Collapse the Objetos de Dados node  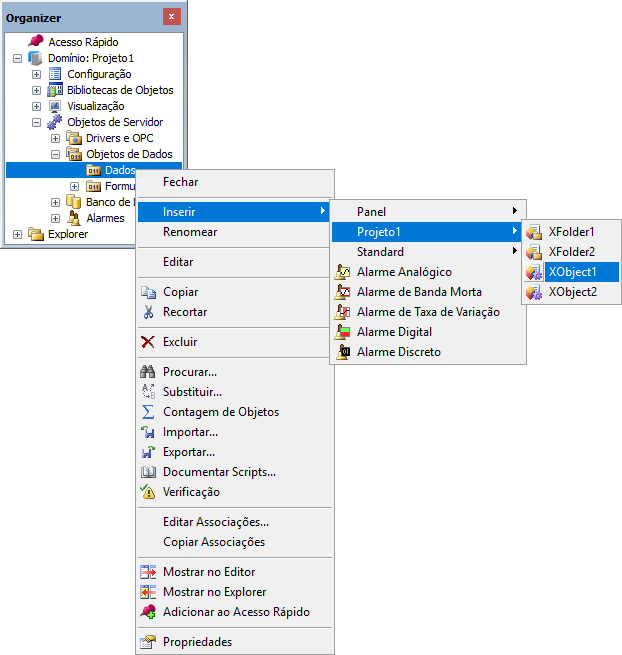55,155
